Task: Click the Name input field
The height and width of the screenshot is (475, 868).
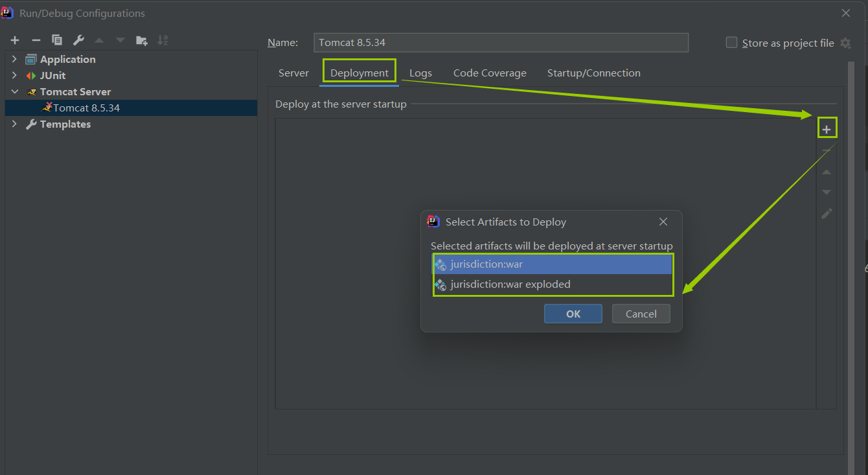Action: [501, 43]
